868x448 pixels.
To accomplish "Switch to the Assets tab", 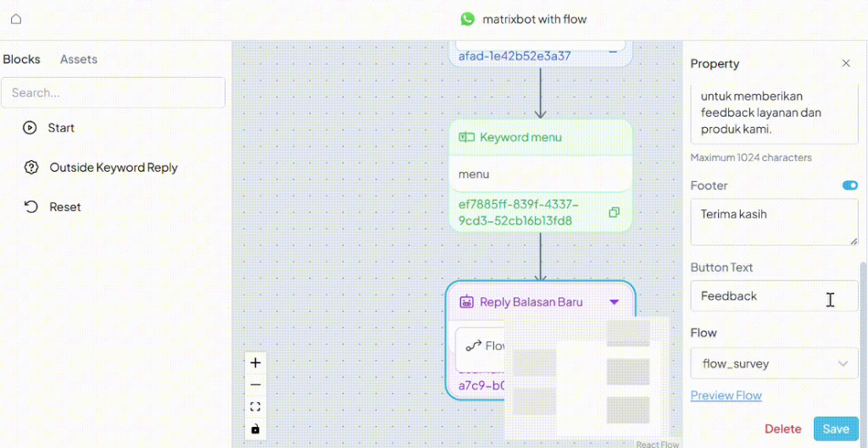I will click(78, 59).
